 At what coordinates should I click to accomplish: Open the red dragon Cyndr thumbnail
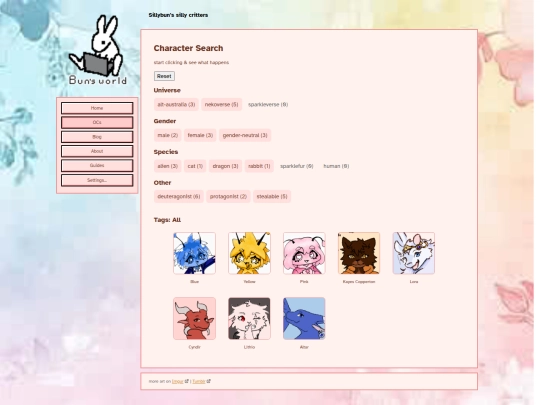pyautogui.click(x=194, y=319)
